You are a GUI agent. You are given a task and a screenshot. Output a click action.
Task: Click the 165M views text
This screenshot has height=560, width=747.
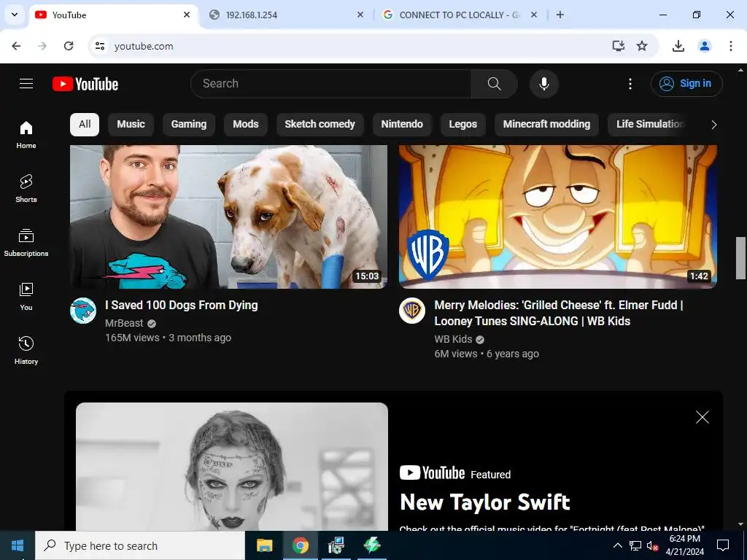(x=133, y=338)
